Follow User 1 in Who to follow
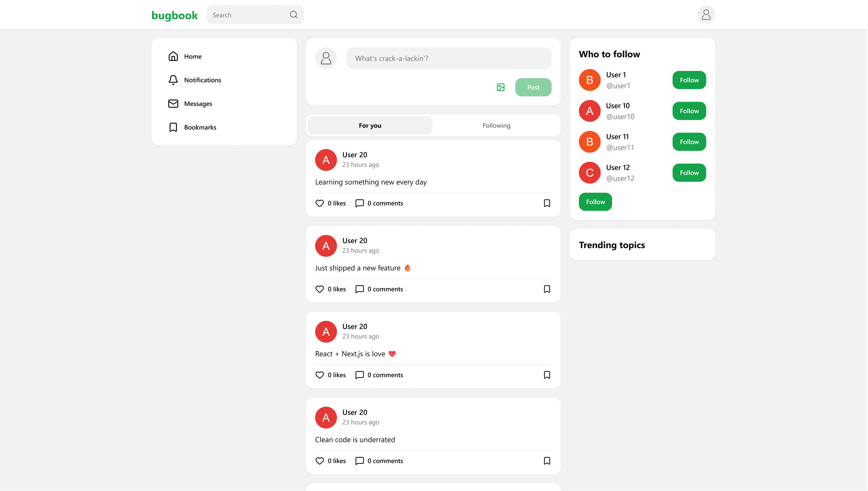The image size is (868, 491). coord(689,80)
